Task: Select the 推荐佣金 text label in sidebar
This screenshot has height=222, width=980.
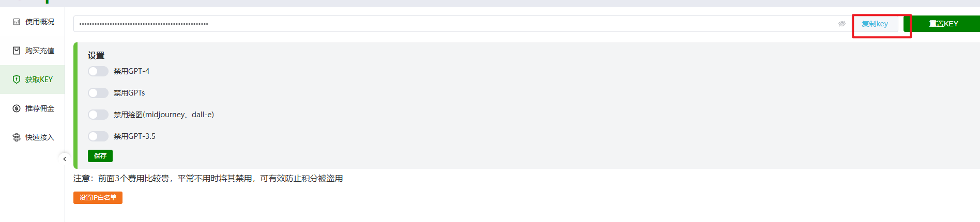Action: (x=40, y=108)
